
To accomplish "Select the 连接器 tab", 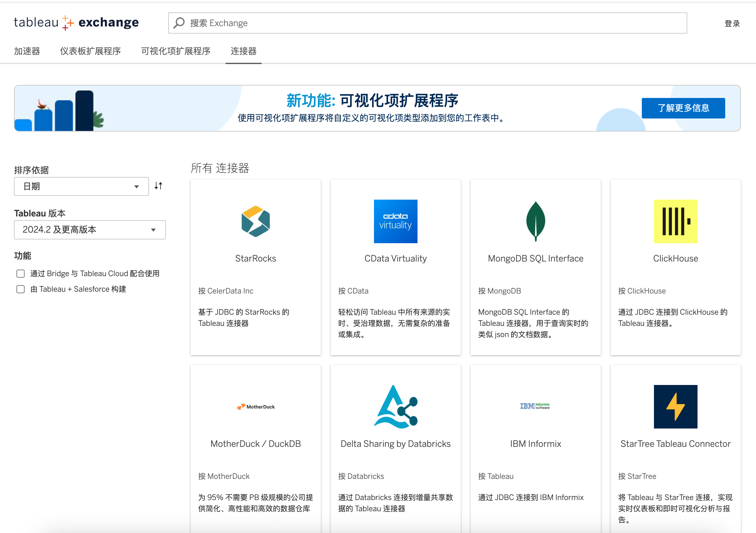I will pos(243,51).
